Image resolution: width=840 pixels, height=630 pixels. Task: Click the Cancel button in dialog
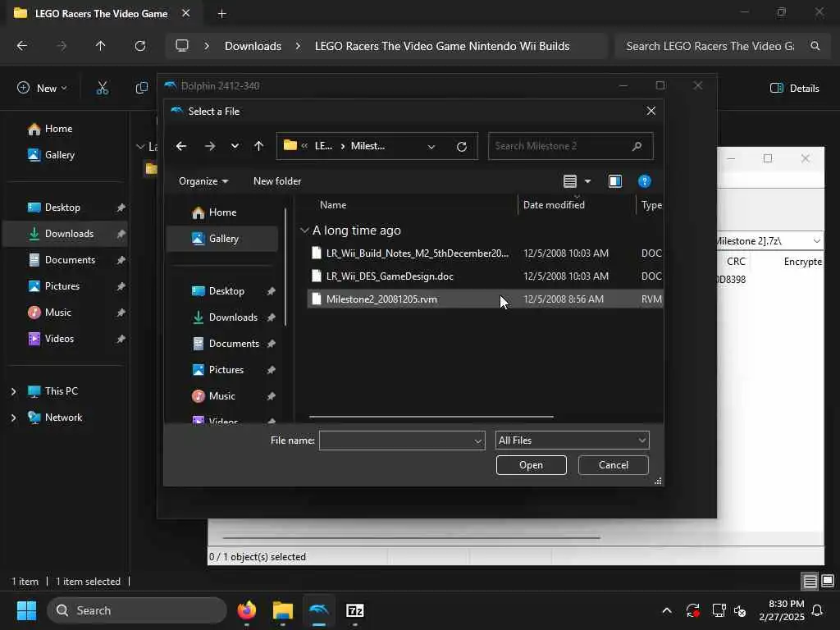(x=614, y=465)
